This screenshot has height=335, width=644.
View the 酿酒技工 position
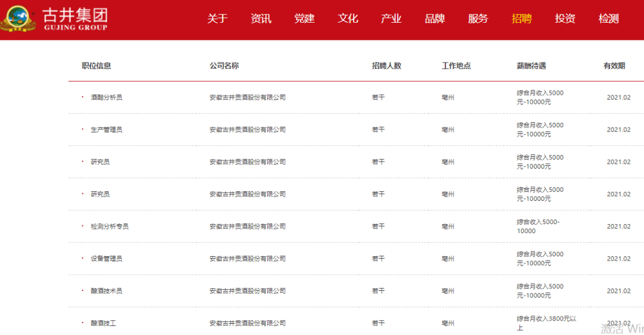point(103,323)
